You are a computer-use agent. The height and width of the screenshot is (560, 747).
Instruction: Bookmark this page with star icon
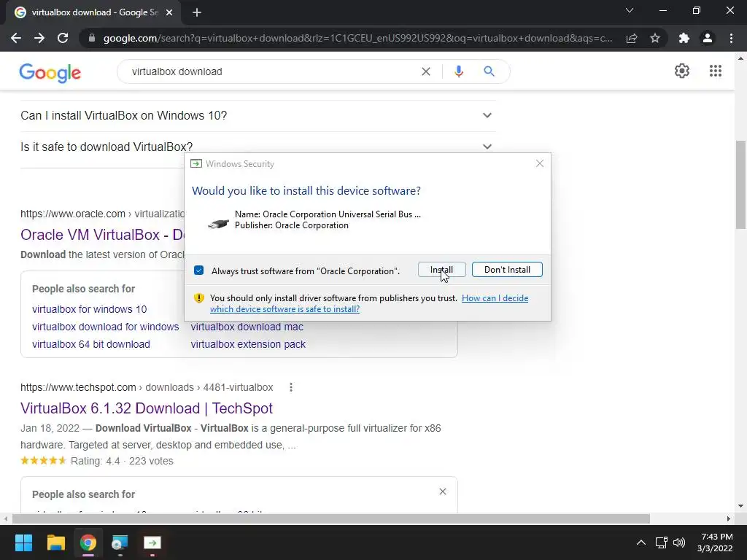655,38
